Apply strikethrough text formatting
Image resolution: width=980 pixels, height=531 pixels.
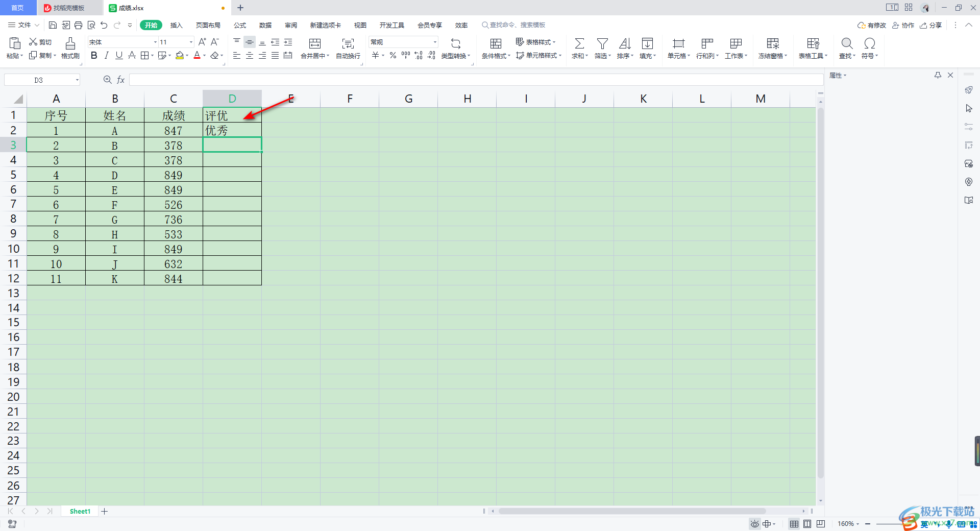(x=132, y=56)
